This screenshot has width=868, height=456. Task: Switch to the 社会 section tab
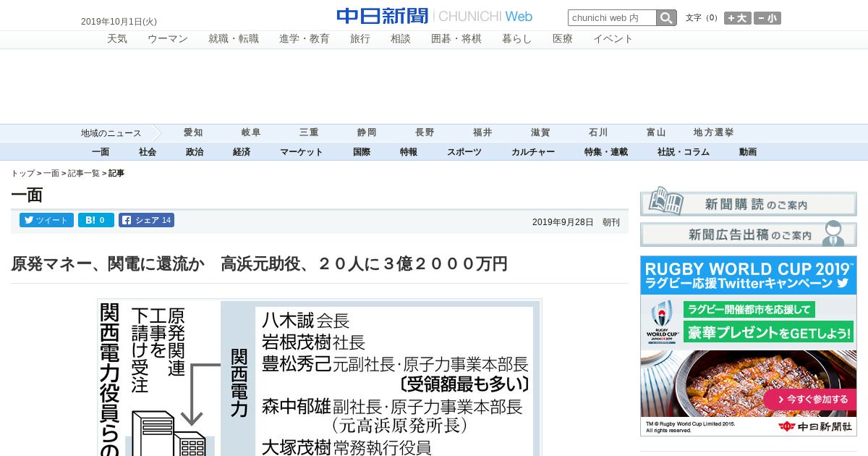pos(148,152)
